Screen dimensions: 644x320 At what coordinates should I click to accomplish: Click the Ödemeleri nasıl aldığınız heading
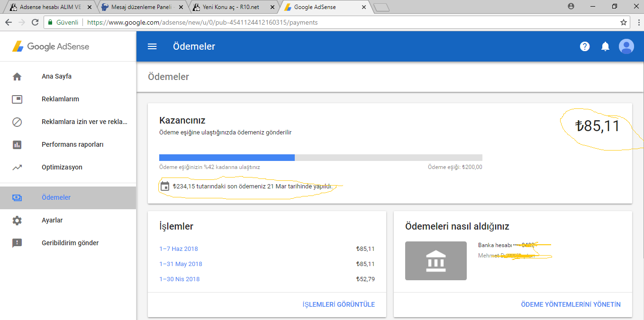click(x=457, y=226)
